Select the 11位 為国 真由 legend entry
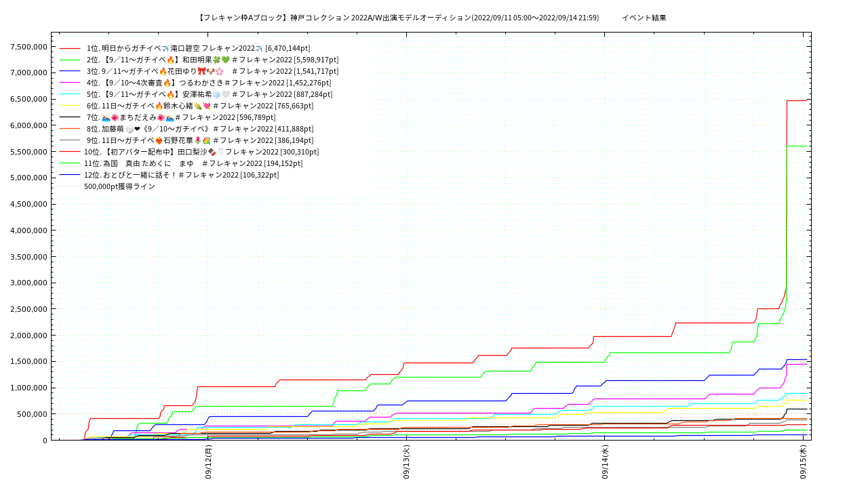Screen dimensions: 868x488 tap(193, 163)
